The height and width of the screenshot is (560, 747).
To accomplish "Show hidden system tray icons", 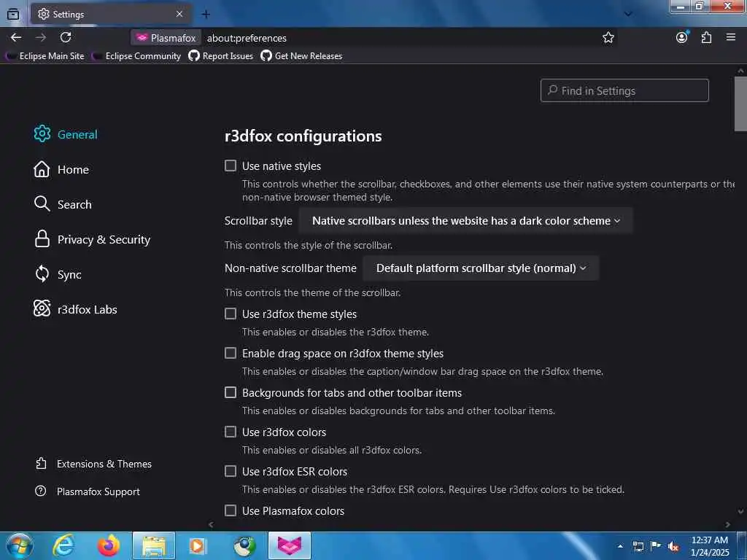I will click(620, 546).
